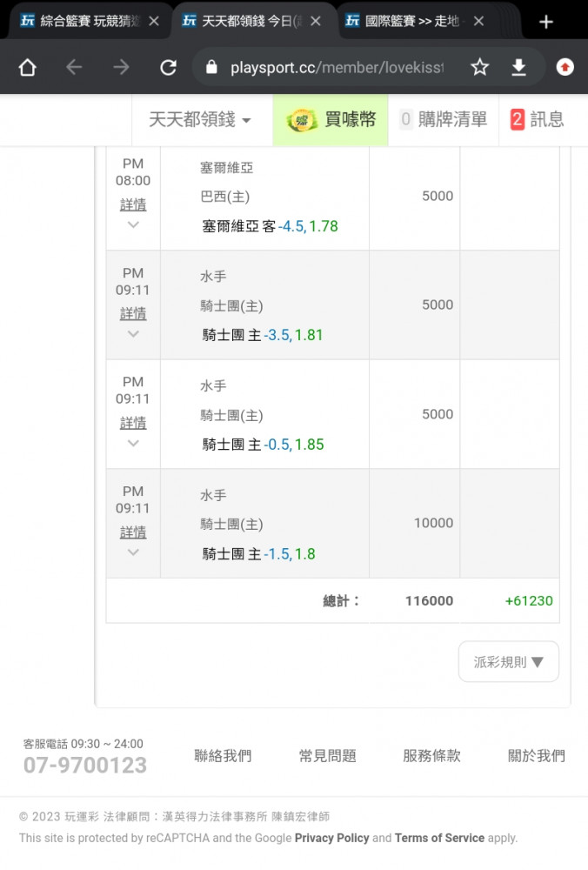Reload the page with refresh icon
Screen dimensions: 588x870
pyautogui.click(x=168, y=68)
